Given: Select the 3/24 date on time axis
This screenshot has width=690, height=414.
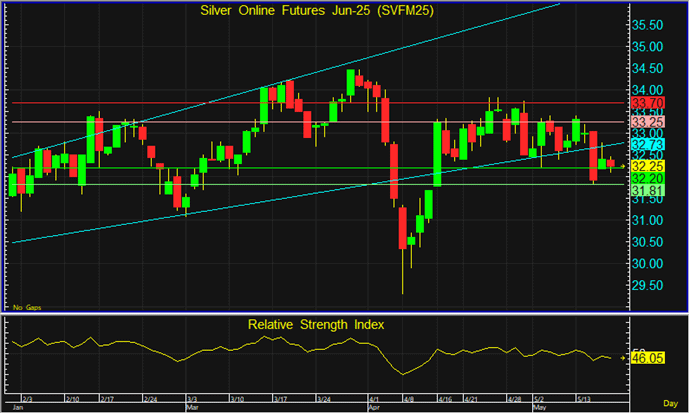Looking at the screenshot, I should point(324,398).
